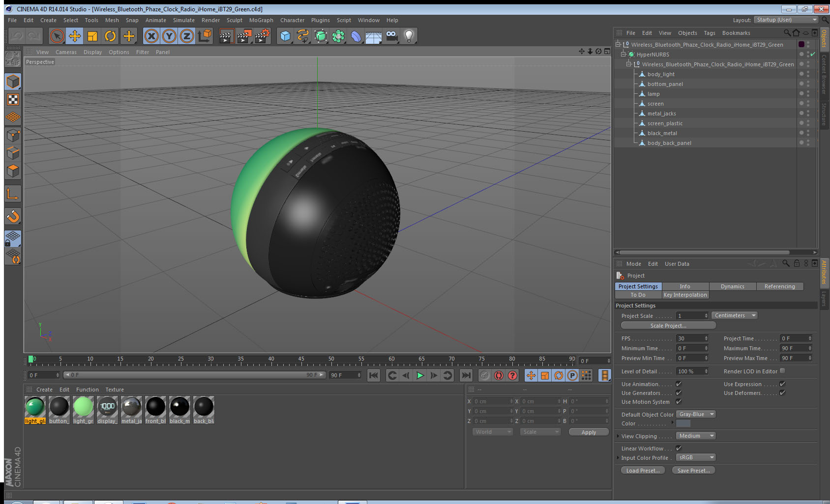This screenshot has height=504, width=830.
Task: Expand the View Clipping disclosure triangle
Action: [x=618, y=436]
